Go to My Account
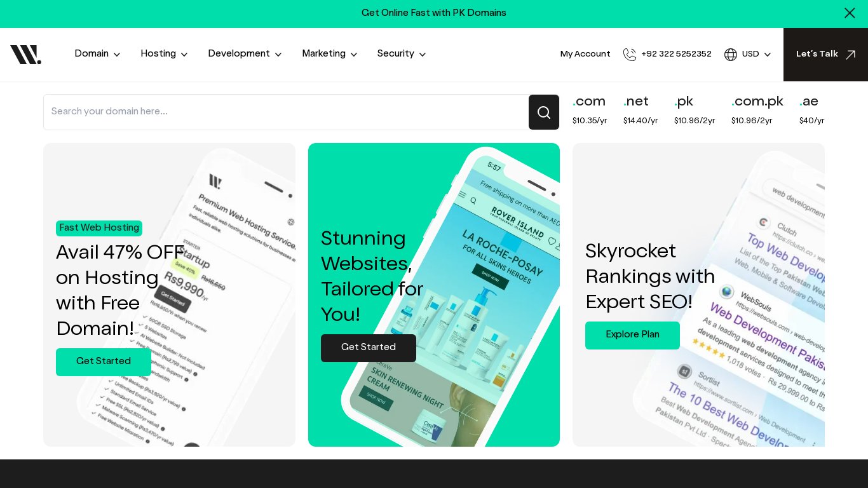This screenshot has height=488, width=868. 585,54
